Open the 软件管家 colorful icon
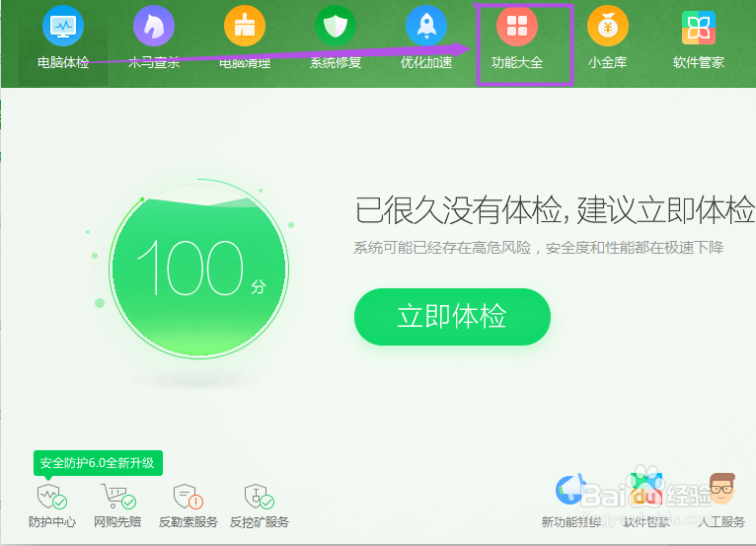Viewport: 756px width, 546px height. [x=698, y=28]
